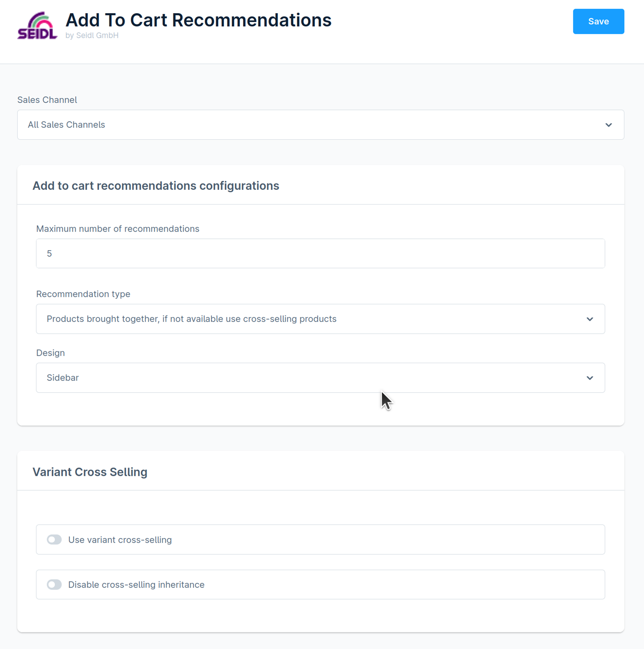Click the 'Disable cross-selling inheritance' label
The width and height of the screenshot is (644, 649).
pyautogui.click(x=137, y=585)
